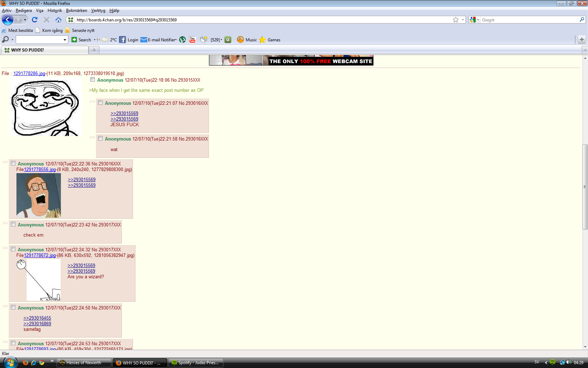Select the checkbox on the JESUS FUCK post

coord(100,102)
